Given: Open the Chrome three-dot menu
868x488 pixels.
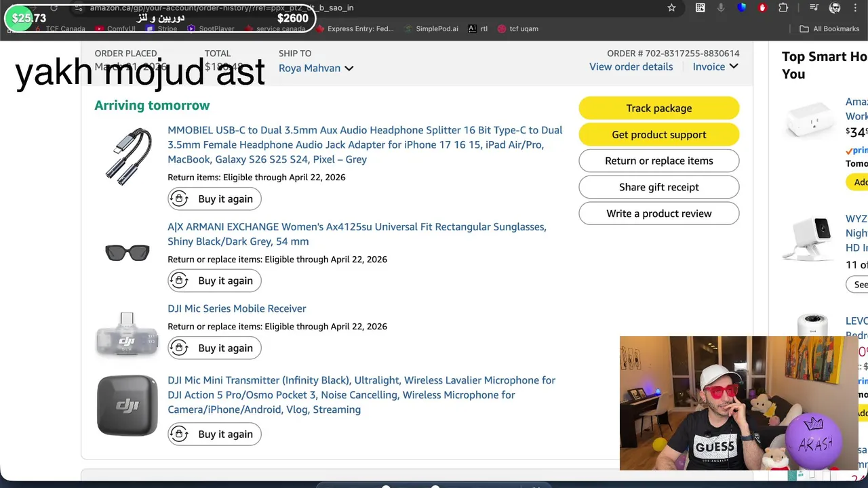Looking at the screenshot, I should click(856, 7).
